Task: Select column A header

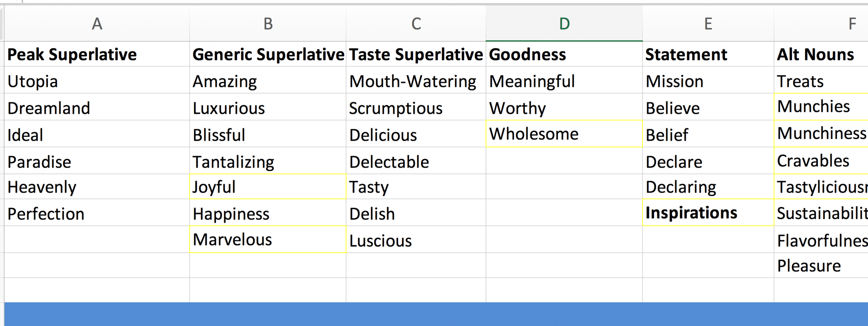Action: pos(97,23)
